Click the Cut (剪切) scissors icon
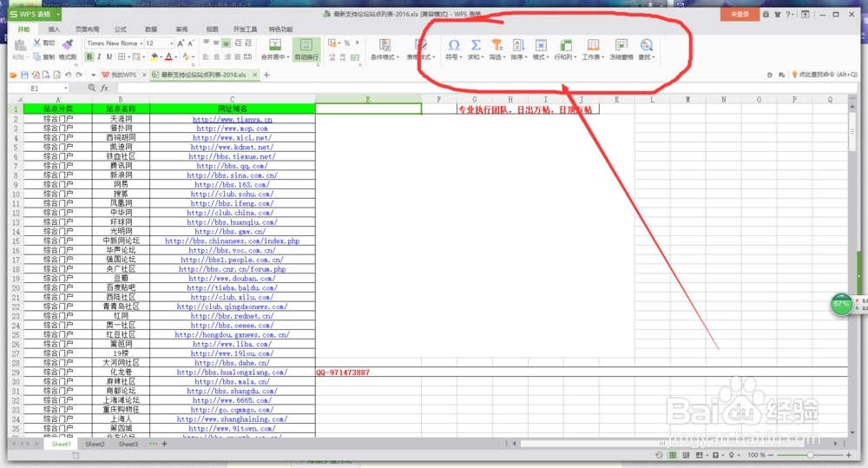This screenshot has height=468, width=868. coord(37,43)
